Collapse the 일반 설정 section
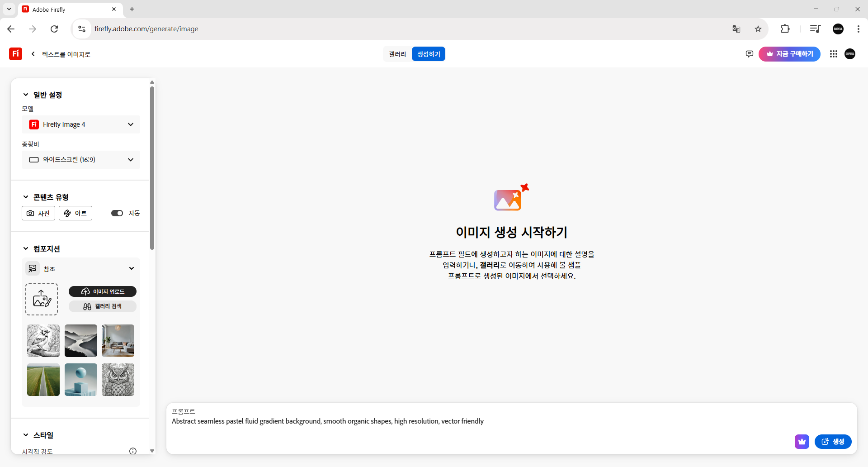Viewport: 868px width, 467px height. click(26, 95)
